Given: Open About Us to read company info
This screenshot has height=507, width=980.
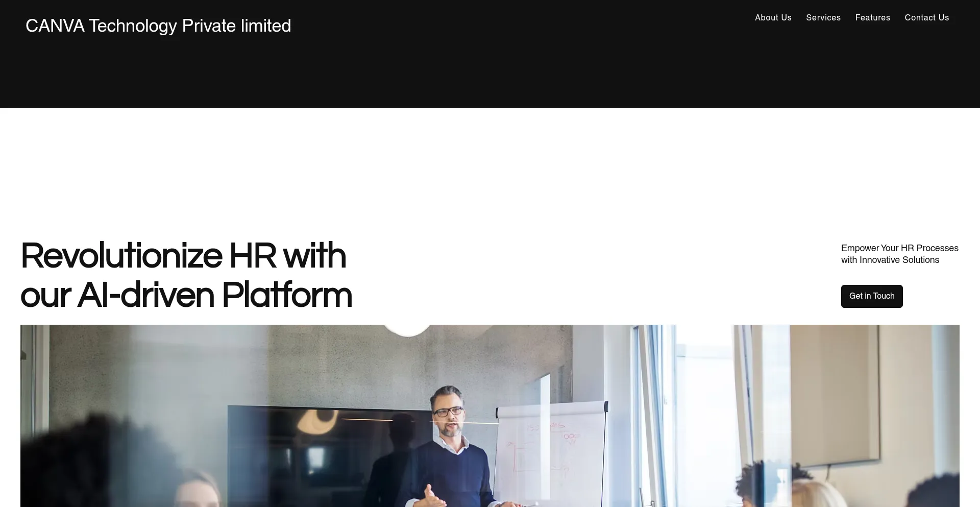Looking at the screenshot, I should click(772, 17).
